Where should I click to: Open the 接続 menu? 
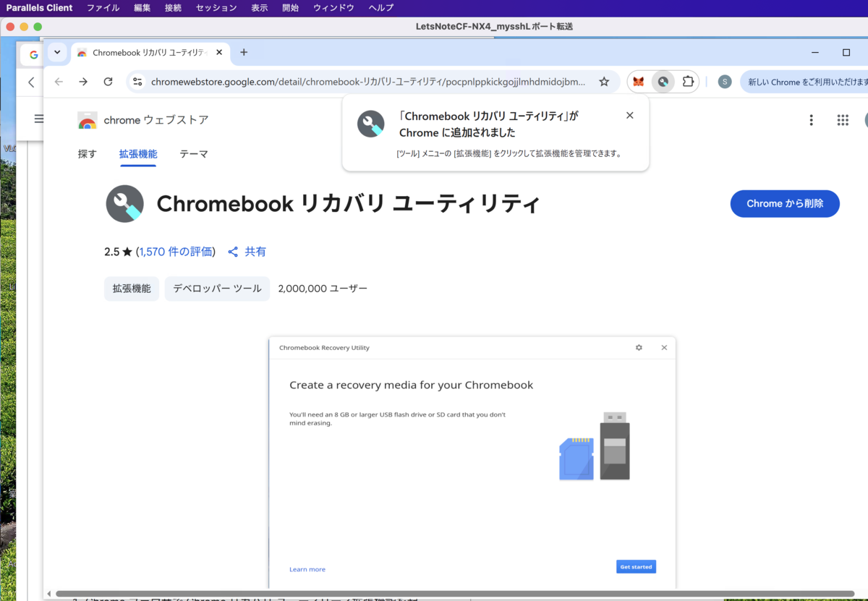pos(174,8)
